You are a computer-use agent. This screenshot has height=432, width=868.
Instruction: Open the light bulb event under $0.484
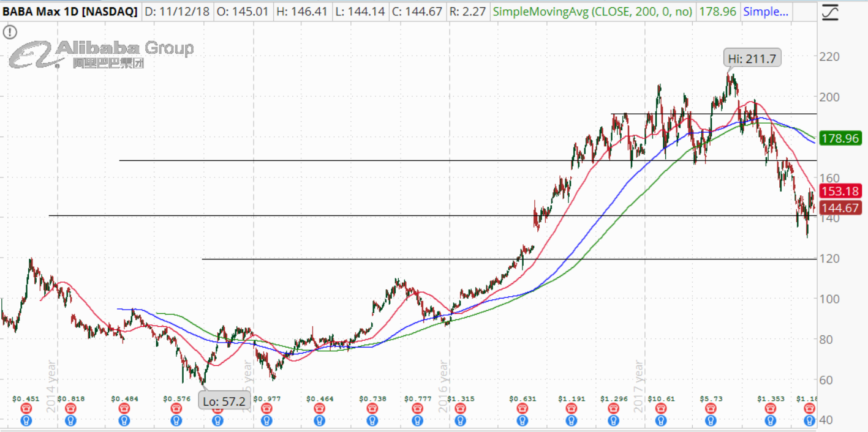pyautogui.click(x=125, y=421)
